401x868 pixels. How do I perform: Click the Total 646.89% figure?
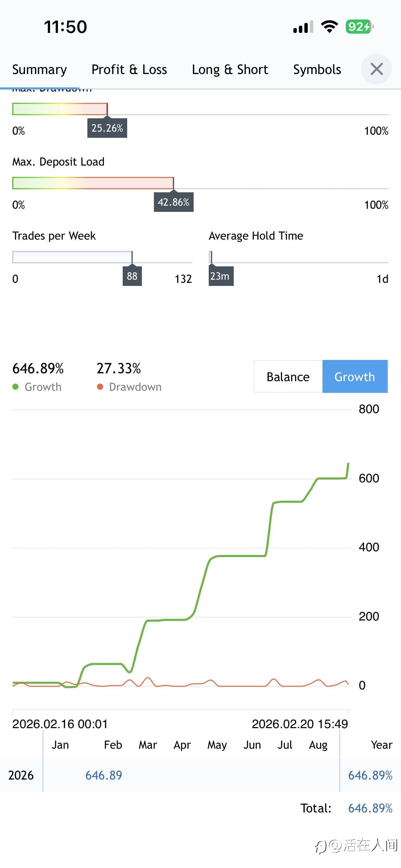click(x=370, y=808)
